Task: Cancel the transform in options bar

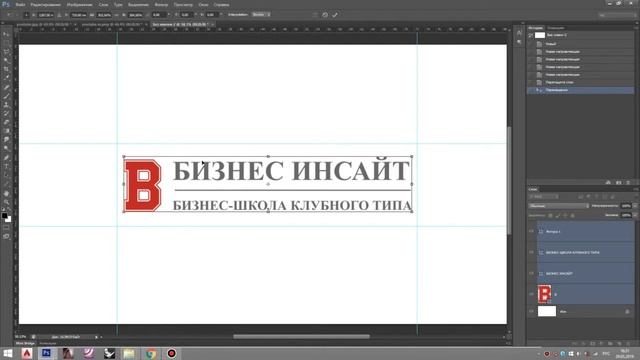Action: (325, 15)
